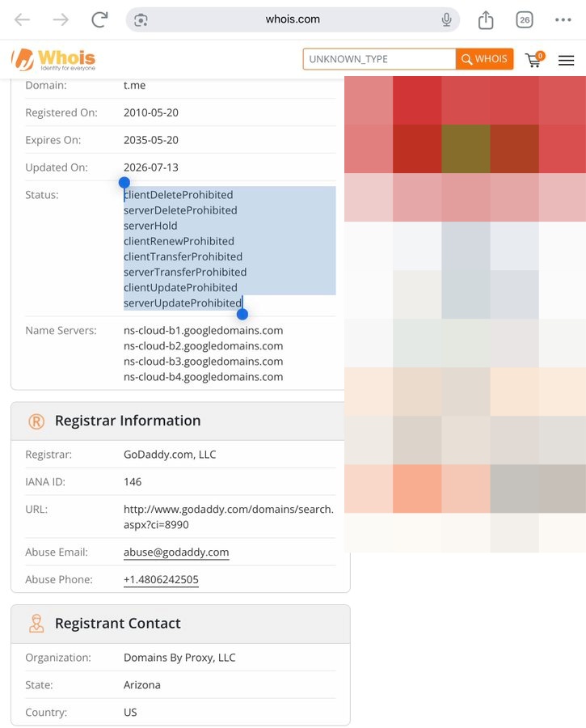Click the Abuse Email: label
This screenshot has width=586, height=728.
[x=57, y=552]
